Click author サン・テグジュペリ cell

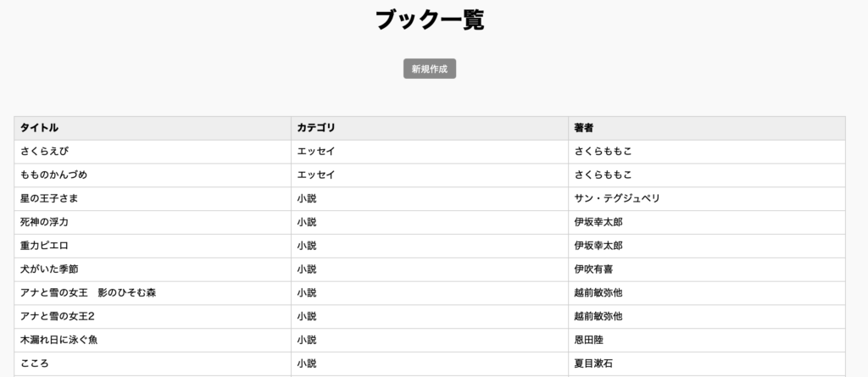707,199
